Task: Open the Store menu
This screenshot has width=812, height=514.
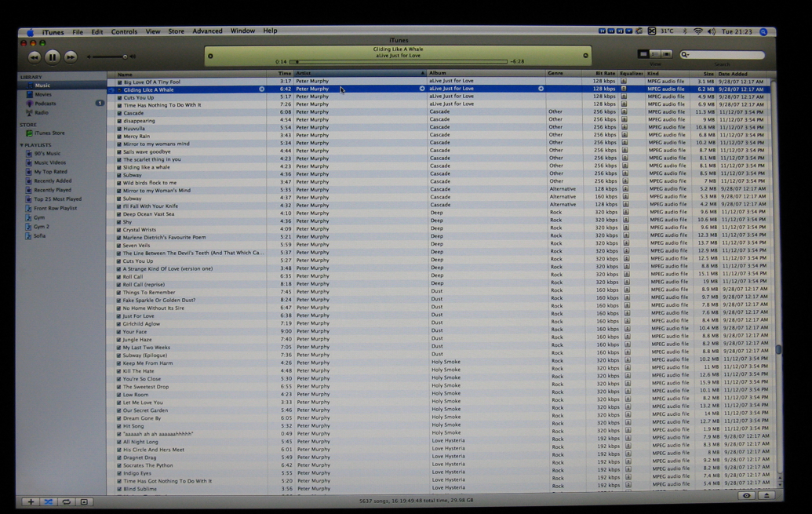Action: [176, 31]
